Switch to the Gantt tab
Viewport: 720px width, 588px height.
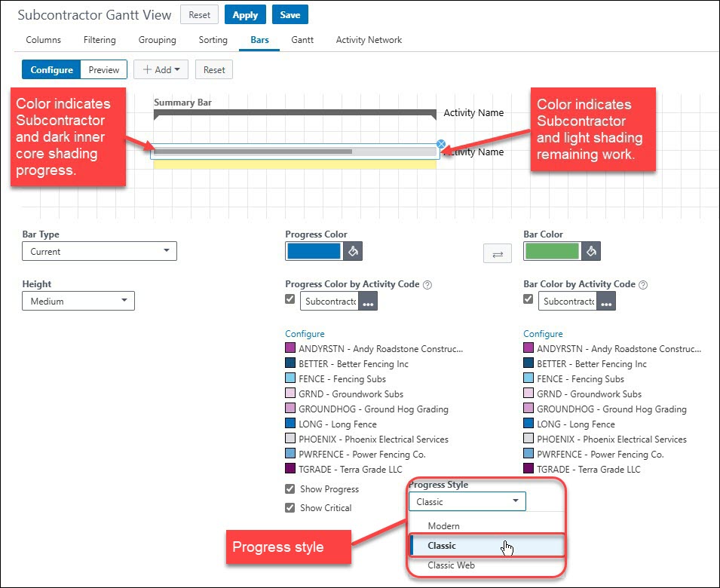click(x=302, y=41)
